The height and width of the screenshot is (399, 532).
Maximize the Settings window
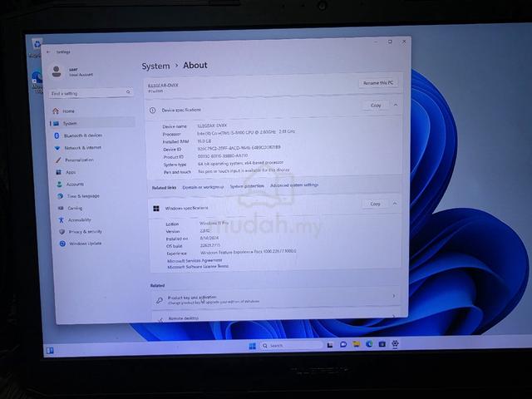tap(390, 42)
